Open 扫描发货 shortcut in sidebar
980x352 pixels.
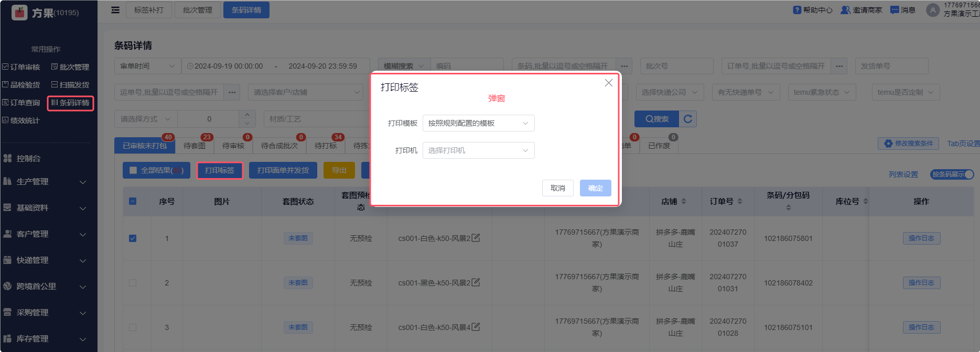pyautogui.click(x=70, y=85)
